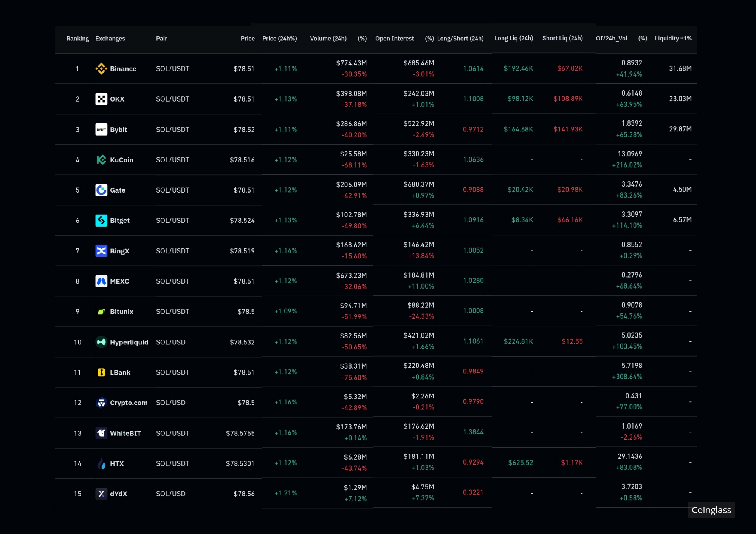Click the LBank exchange logo icon

pos(101,372)
